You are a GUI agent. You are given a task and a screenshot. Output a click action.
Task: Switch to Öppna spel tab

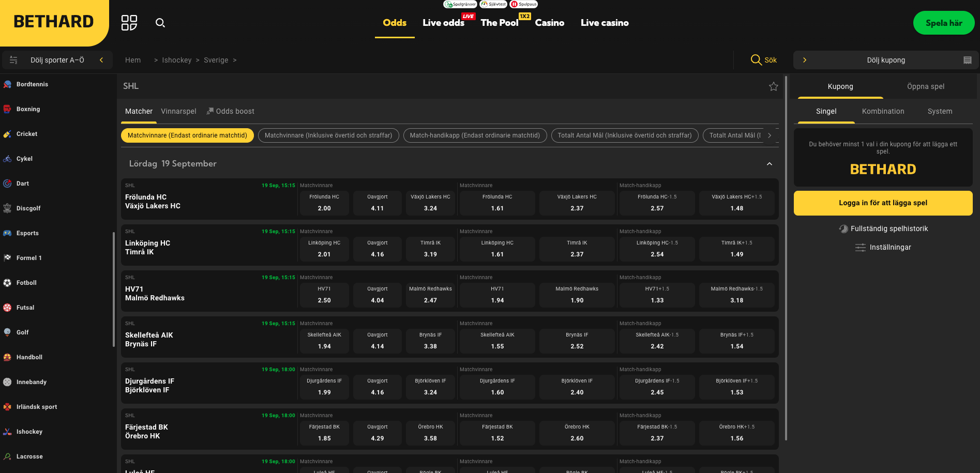pyautogui.click(x=926, y=86)
